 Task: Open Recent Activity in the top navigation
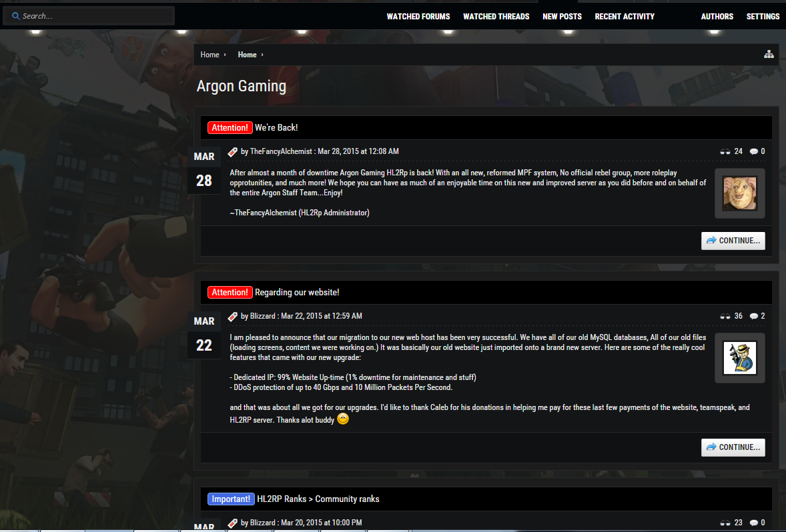625,17
